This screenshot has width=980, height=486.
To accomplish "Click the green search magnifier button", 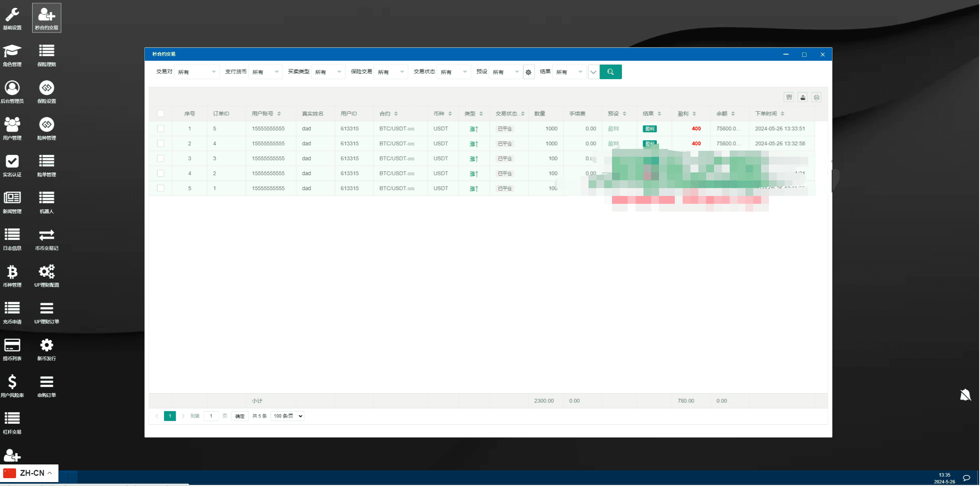I will [610, 72].
